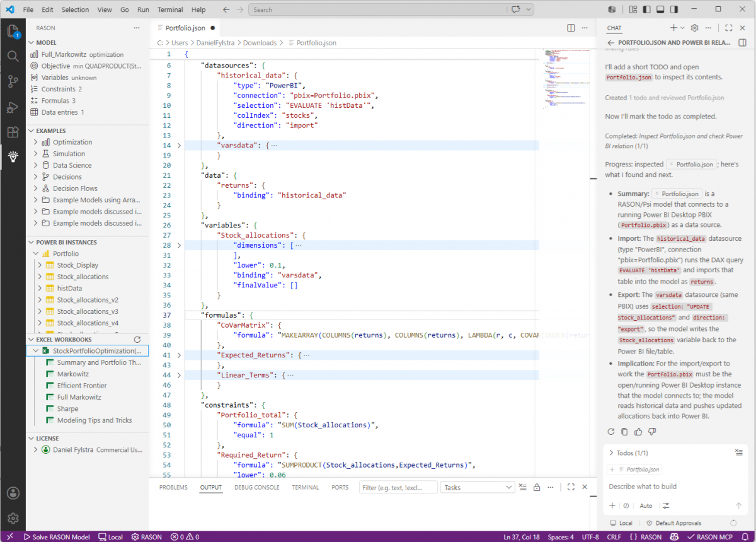This screenshot has width=756, height=542.
Task: Open chat settings gear
Action: (695, 28)
